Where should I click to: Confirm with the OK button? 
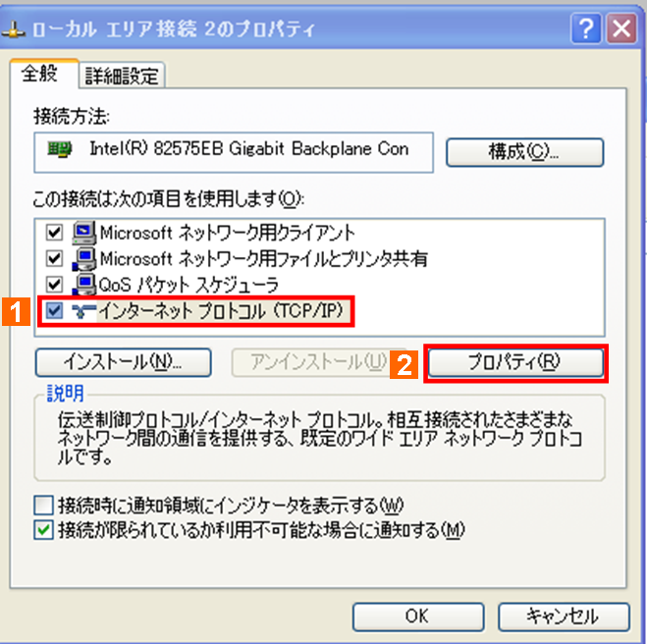pos(418,617)
